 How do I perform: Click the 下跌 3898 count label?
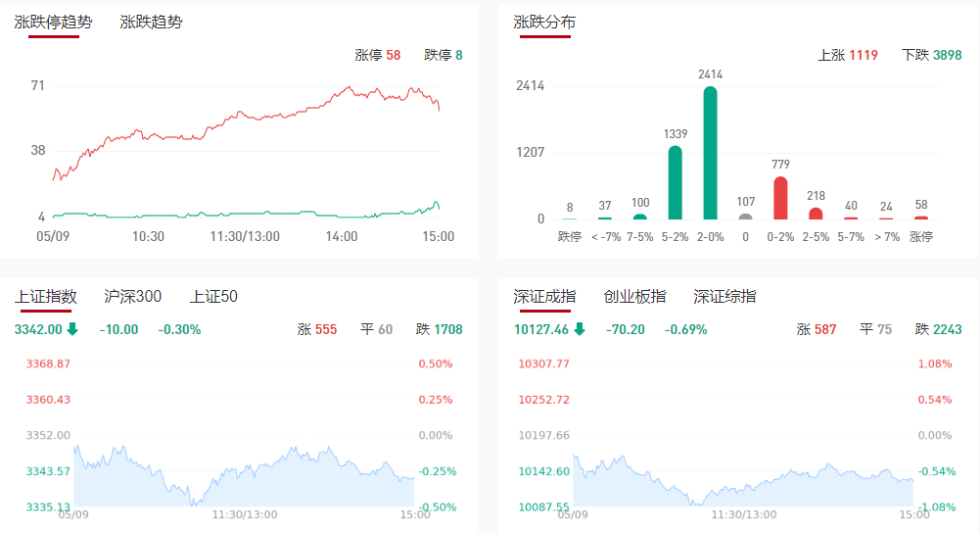pos(932,55)
